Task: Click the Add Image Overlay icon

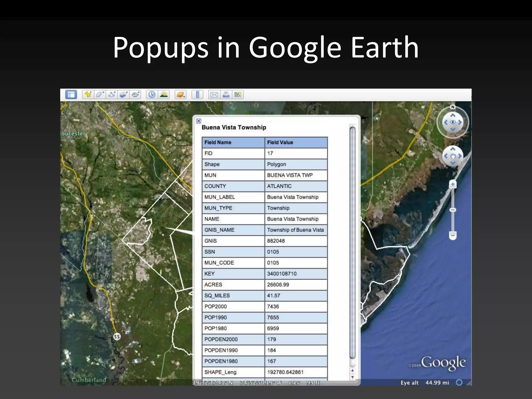Action: click(x=124, y=95)
